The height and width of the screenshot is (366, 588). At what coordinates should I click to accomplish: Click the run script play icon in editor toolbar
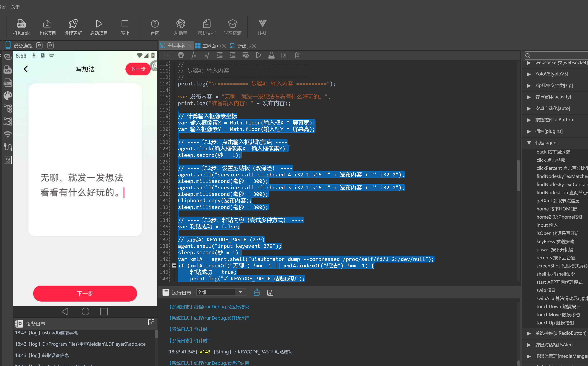[258, 55]
